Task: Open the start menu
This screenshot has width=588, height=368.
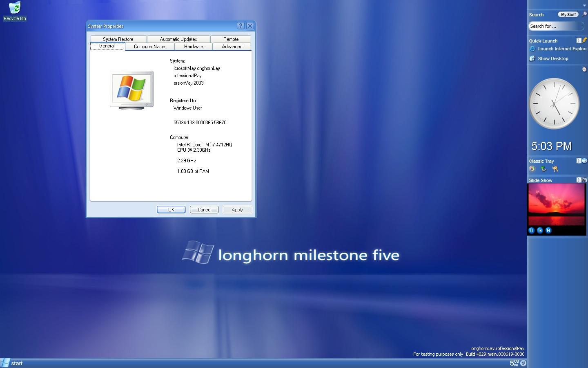Action: pos(12,363)
